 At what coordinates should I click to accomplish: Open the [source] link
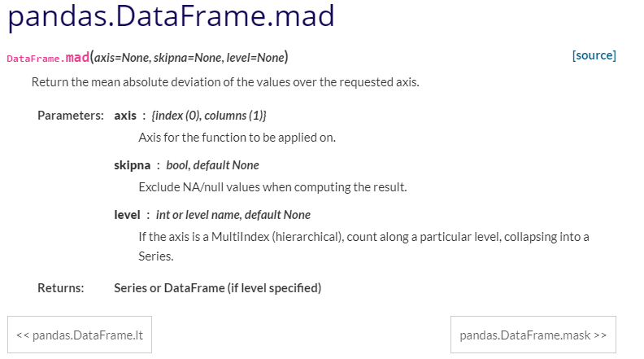594,55
